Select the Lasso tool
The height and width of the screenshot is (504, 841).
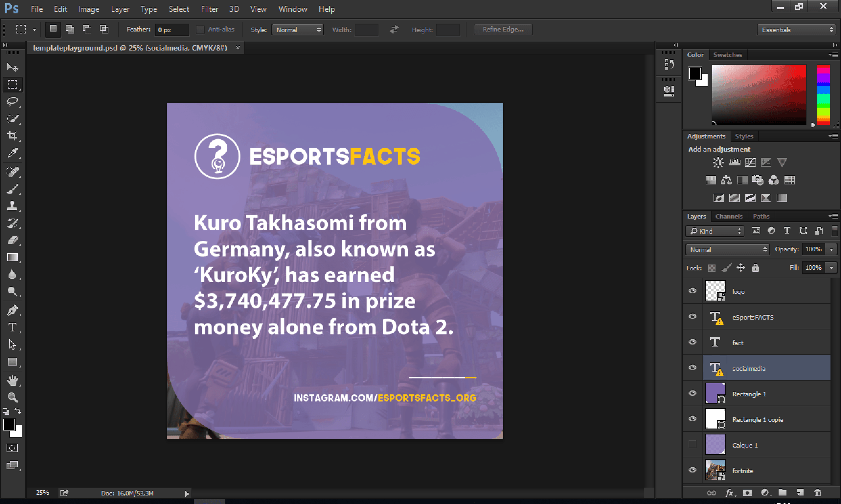coord(12,101)
